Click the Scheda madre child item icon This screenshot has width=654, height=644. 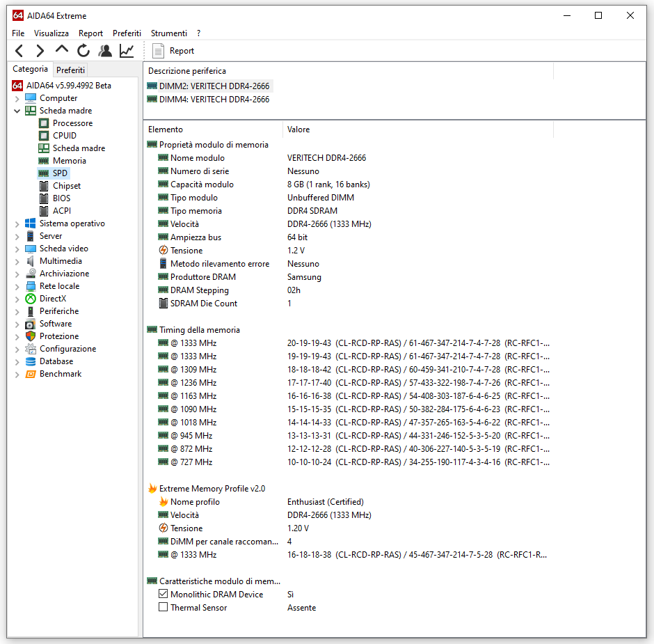(x=43, y=148)
